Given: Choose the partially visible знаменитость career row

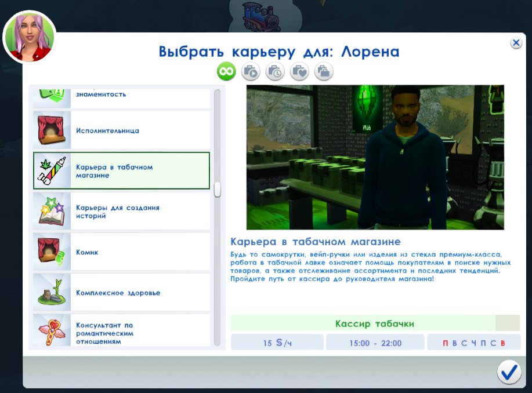Looking at the screenshot, I should coord(121,99).
